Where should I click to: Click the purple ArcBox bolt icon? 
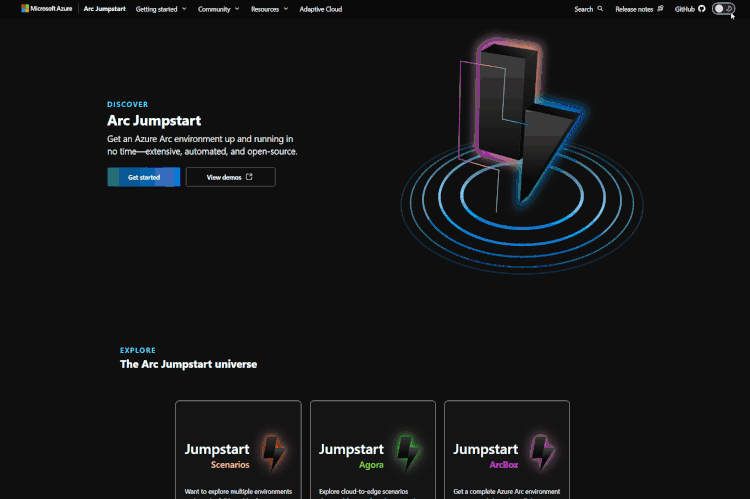(542, 452)
